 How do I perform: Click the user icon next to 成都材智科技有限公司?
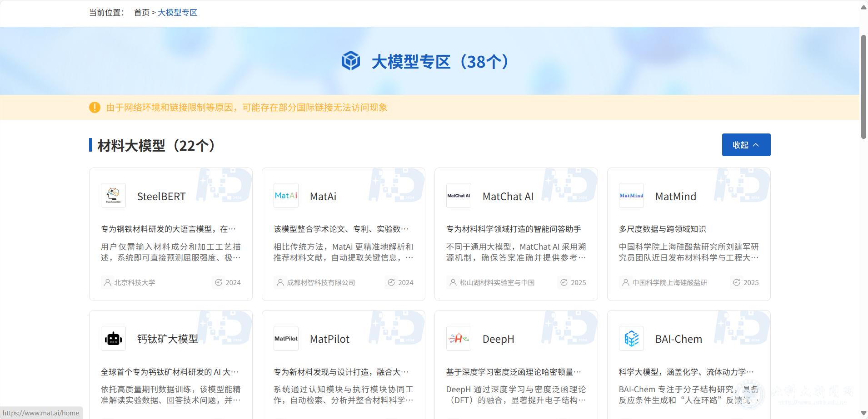[280, 282]
